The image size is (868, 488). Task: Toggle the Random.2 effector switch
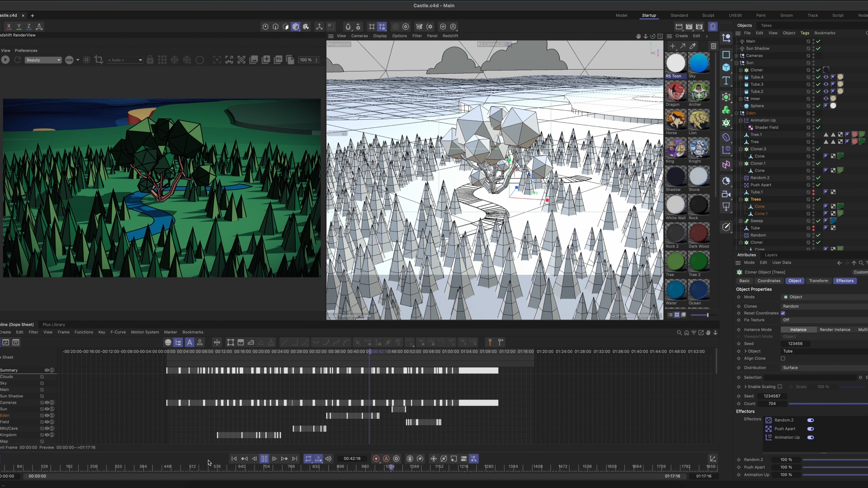point(811,420)
